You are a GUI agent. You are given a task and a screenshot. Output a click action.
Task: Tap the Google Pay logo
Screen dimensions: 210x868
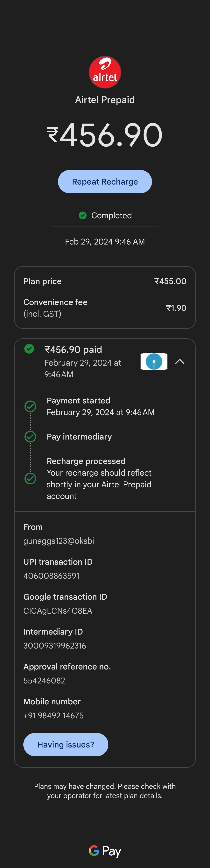105,851
